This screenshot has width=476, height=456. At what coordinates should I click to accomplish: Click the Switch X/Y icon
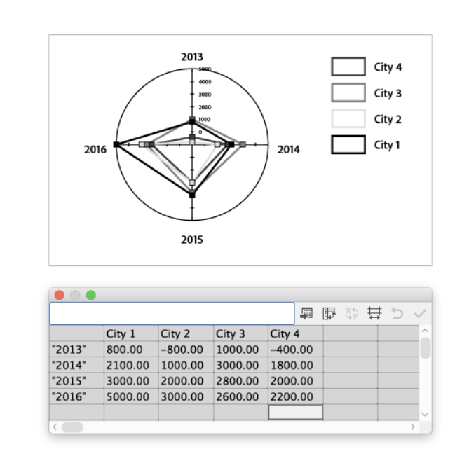click(352, 313)
